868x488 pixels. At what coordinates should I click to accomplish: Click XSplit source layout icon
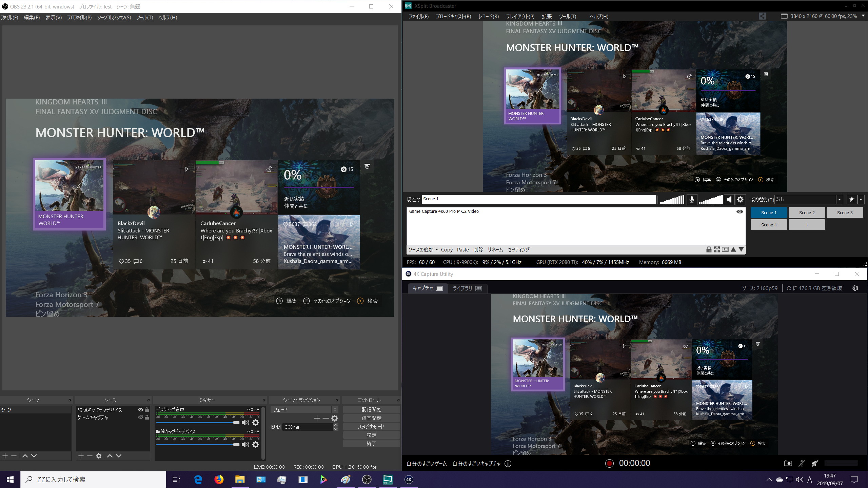725,249
